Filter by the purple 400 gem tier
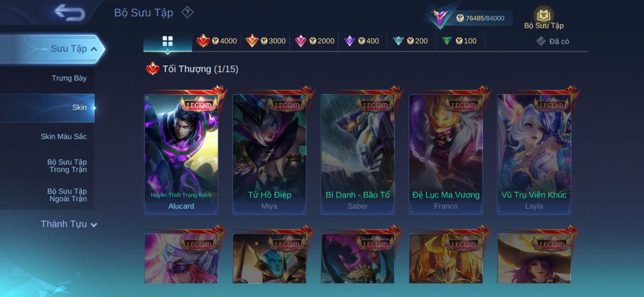This screenshot has width=644, height=297. coord(361,41)
